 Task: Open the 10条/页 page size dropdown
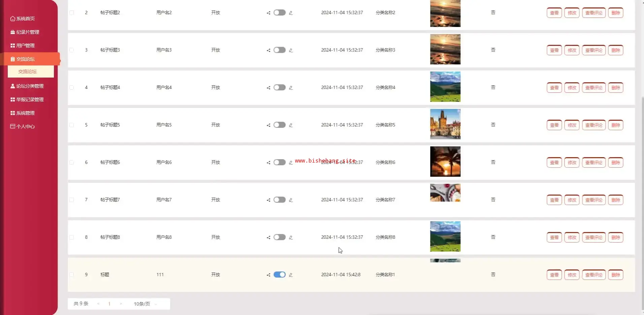click(x=146, y=304)
